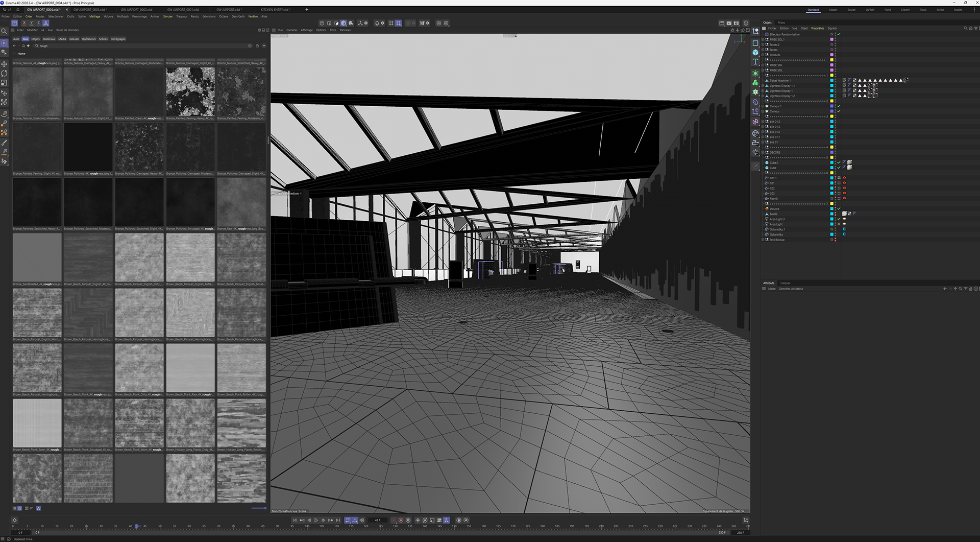
Task: Filter assets by Matériaux
Action: click(x=49, y=39)
